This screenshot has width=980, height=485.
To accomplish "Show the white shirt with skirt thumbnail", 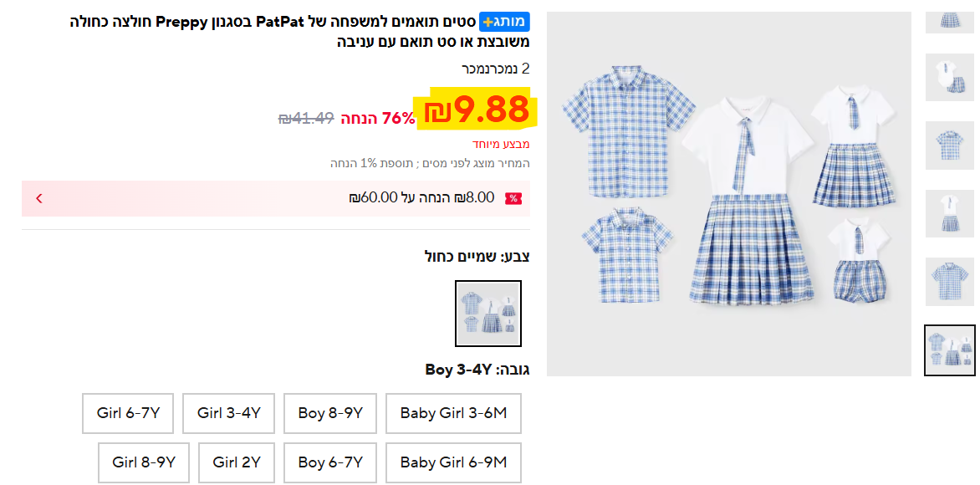I will [x=949, y=213].
